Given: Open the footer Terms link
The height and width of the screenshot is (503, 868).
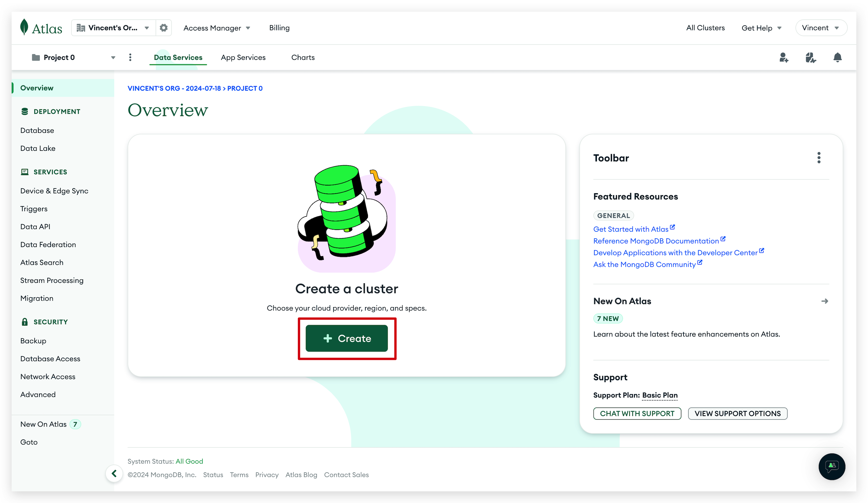Looking at the screenshot, I should click(x=239, y=475).
